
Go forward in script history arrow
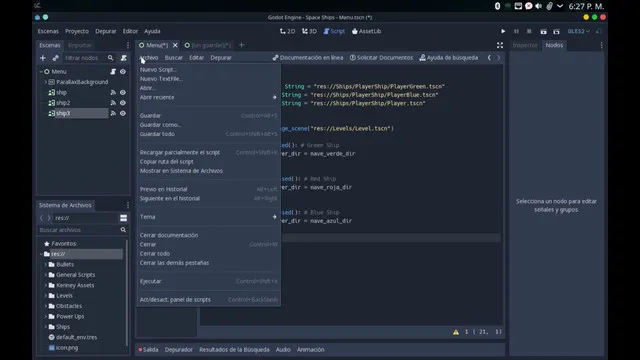click(498, 58)
